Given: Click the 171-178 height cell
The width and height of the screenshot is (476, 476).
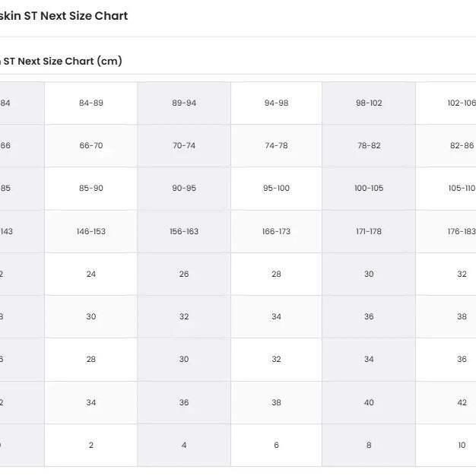Looking at the screenshot, I should point(369,231).
